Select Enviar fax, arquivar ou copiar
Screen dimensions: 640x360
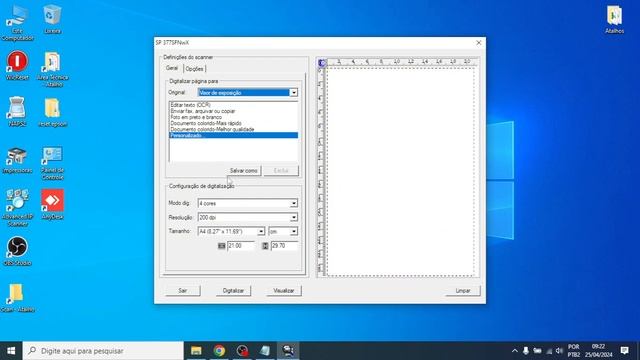[x=203, y=111]
